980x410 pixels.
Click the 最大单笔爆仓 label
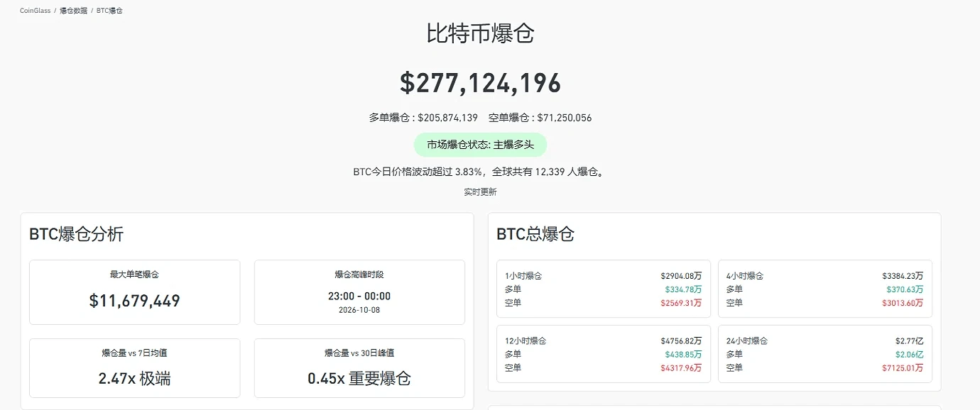[x=135, y=275]
